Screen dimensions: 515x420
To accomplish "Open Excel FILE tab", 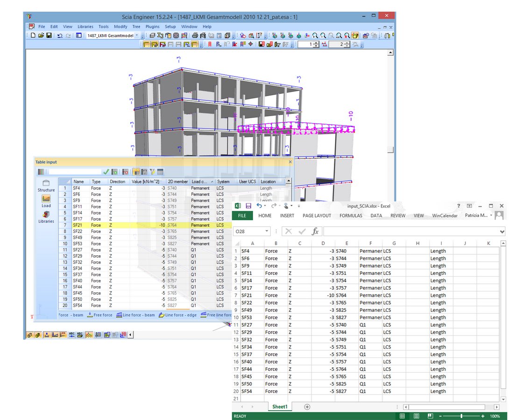I will coord(242,216).
